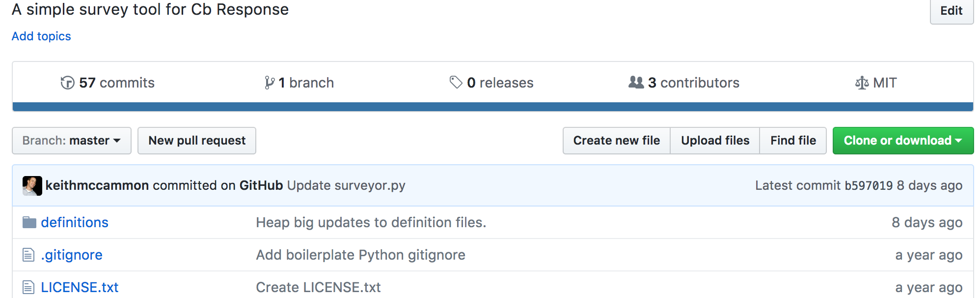Expand the Clone or download menu
The height and width of the screenshot is (298, 980).
coord(902,141)
